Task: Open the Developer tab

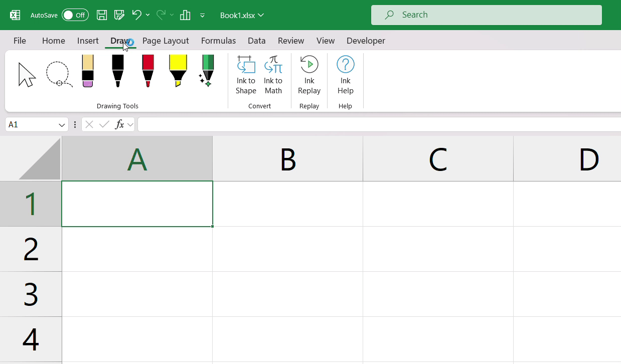Action: 366,41
